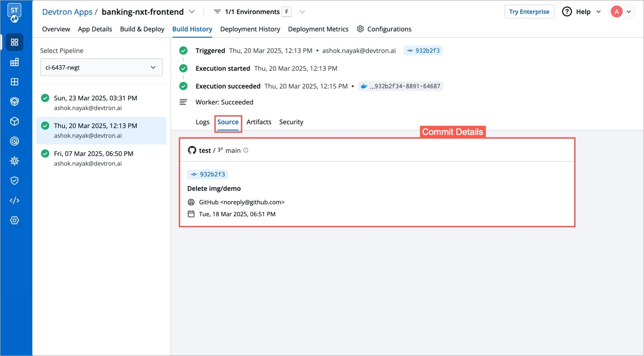Click the Worker: Succeeded text
This screenshot has height=356, width=644.
[x=224, y=102]
